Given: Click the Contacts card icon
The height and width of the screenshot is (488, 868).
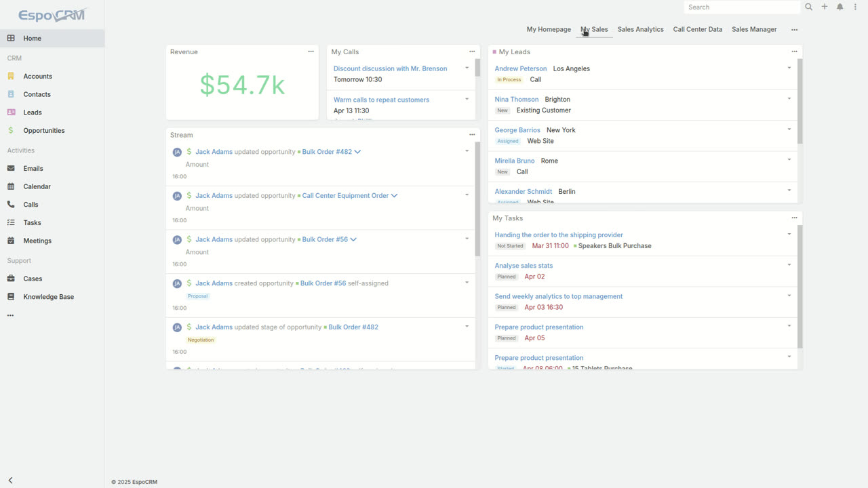Looking at the screenshot, I should point(11,94).
